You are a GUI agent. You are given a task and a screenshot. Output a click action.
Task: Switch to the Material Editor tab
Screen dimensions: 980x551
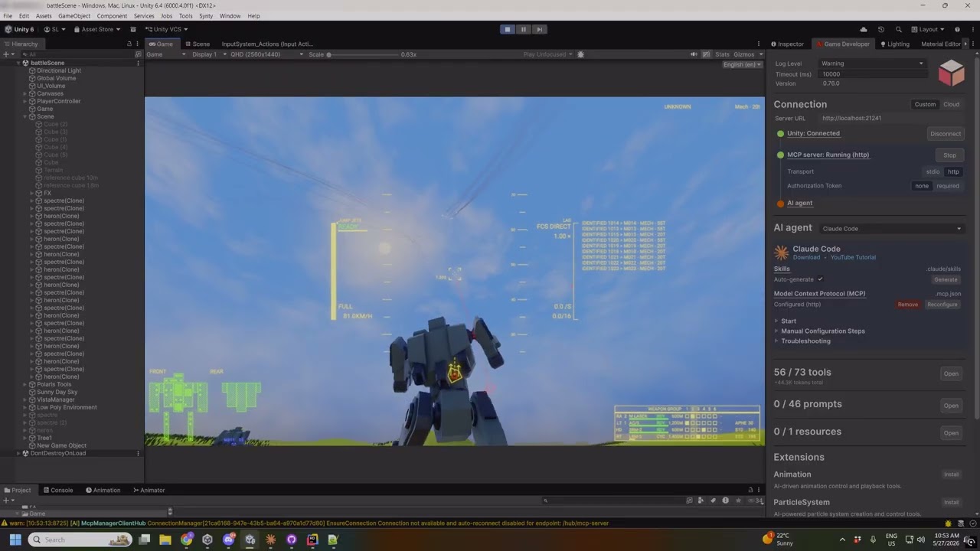(941, 44)
